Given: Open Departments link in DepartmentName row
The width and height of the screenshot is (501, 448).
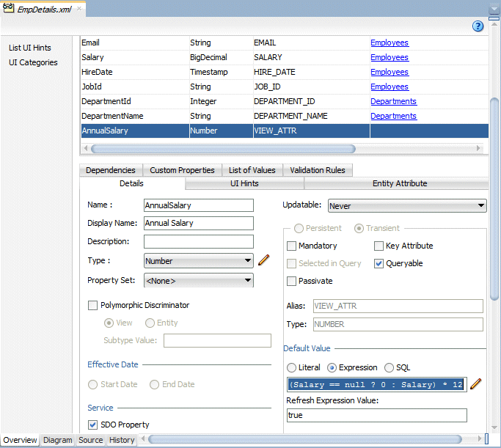Looking at the screenshot, I should click(x=394, y=117).
